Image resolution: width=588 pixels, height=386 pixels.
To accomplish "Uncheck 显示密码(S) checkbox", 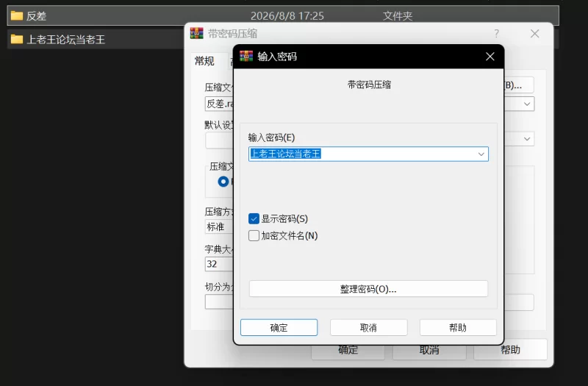I will coord(254,218).
